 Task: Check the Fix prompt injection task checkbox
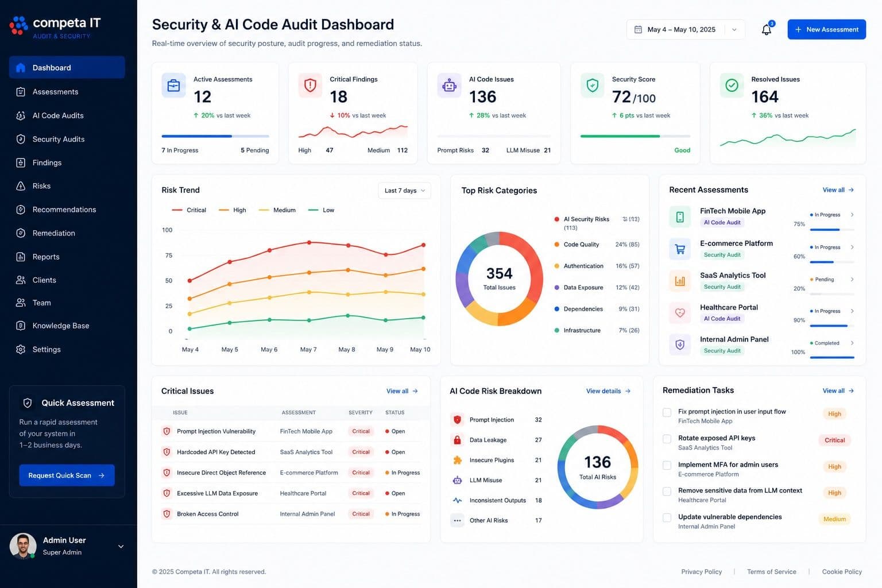coord(667,412)
